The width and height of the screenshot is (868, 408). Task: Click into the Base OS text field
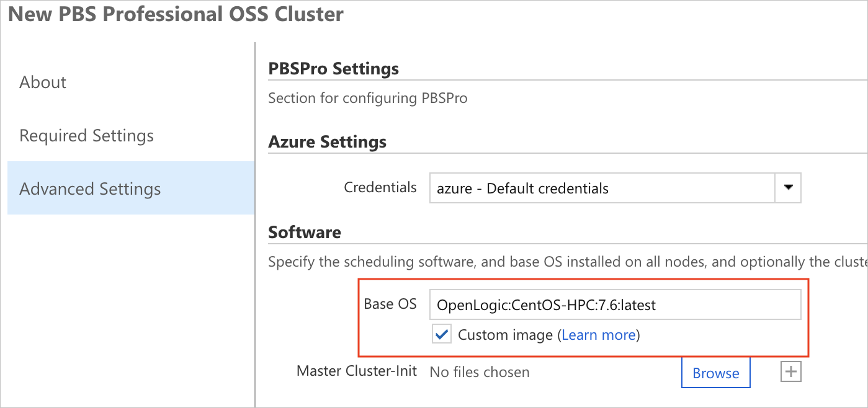(x=614, y=305)
